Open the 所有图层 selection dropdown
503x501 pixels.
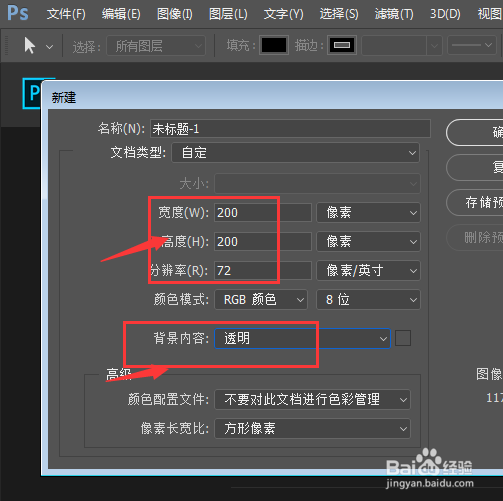pyautogui.click(x=156, y=46)
